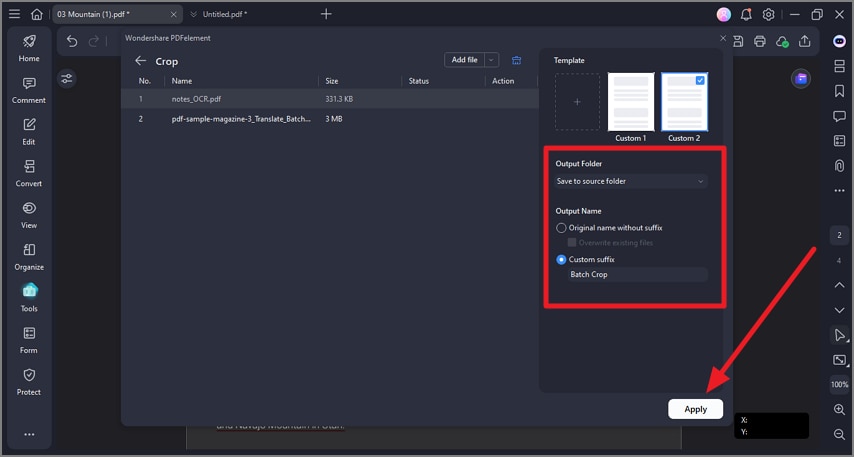This screenshot has height=457, width=854.
Task: Clear the file list with trash icon
Action: tap(516, 60)
